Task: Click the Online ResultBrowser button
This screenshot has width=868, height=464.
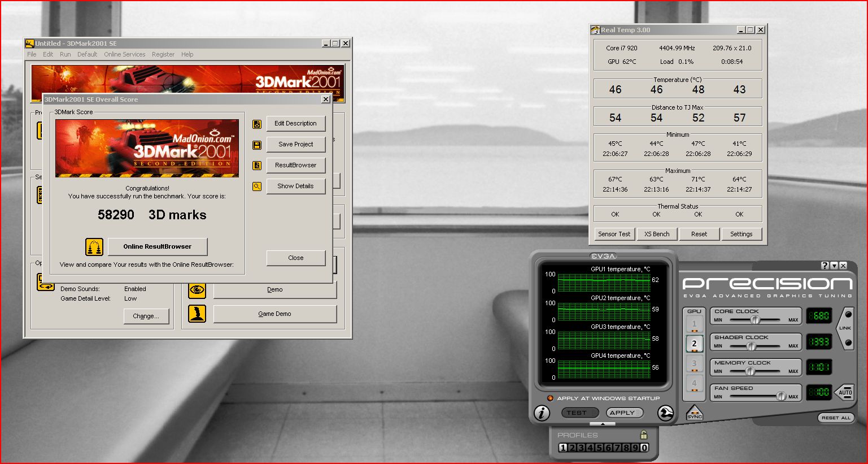Action: point(158,247)
